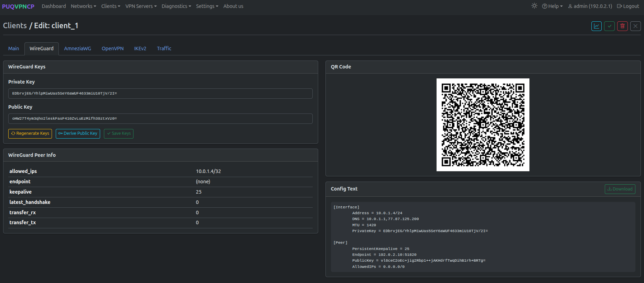Screen dimensions: 644x283
Task: Click the MTU = 1420 config line
Action: click(x=364, y=225)
